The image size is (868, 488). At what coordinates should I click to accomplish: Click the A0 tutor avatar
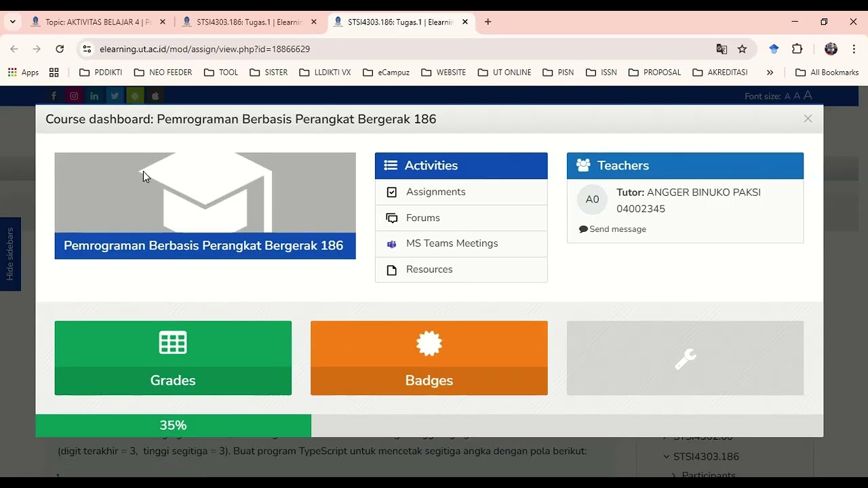coord(592,199)
